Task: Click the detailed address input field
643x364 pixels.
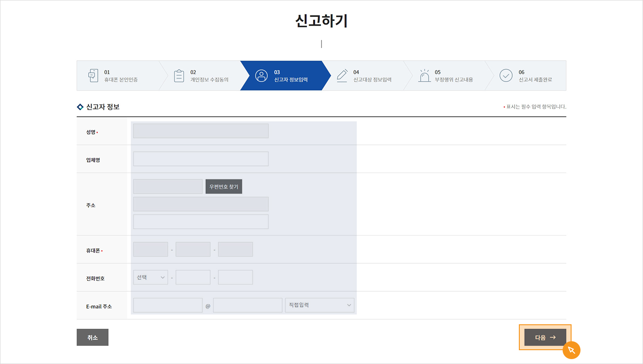Action: [200, 221]
